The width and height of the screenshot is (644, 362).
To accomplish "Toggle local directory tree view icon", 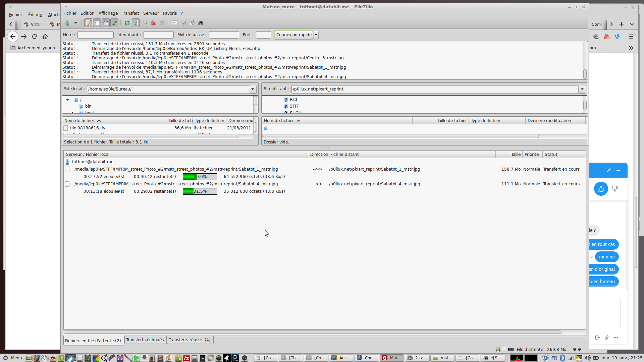I will point(97,23).
